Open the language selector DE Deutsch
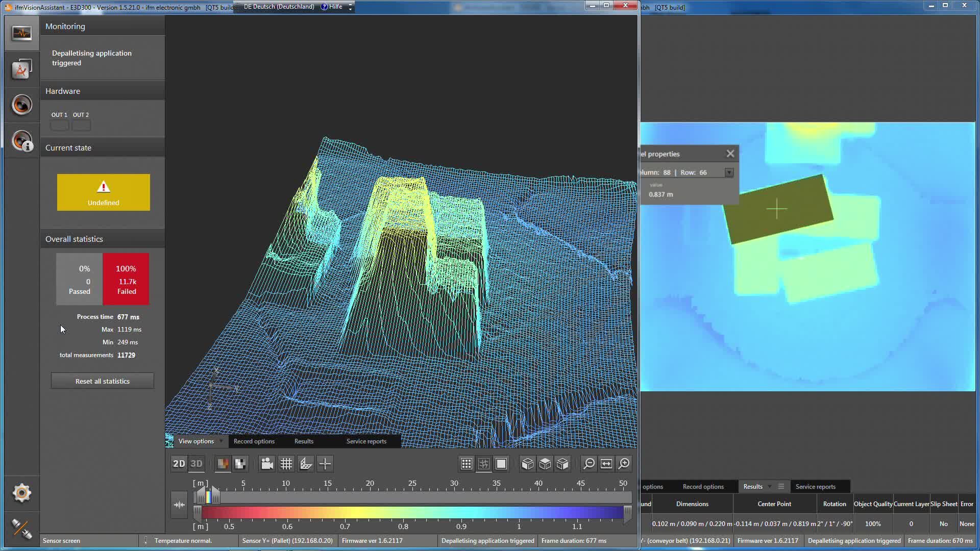Image resolution: width=980 pixels, height=551 pixels. (279, 7)
